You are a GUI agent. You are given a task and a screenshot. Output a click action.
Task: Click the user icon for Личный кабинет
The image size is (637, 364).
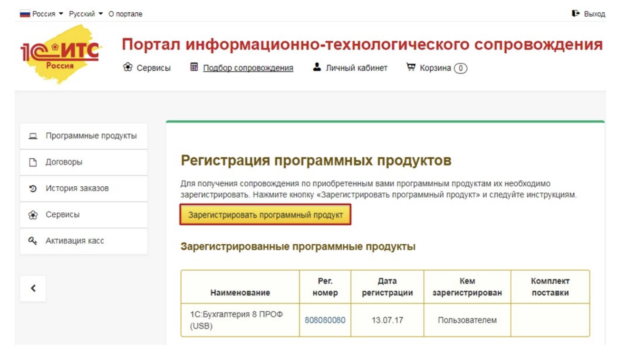317,67
